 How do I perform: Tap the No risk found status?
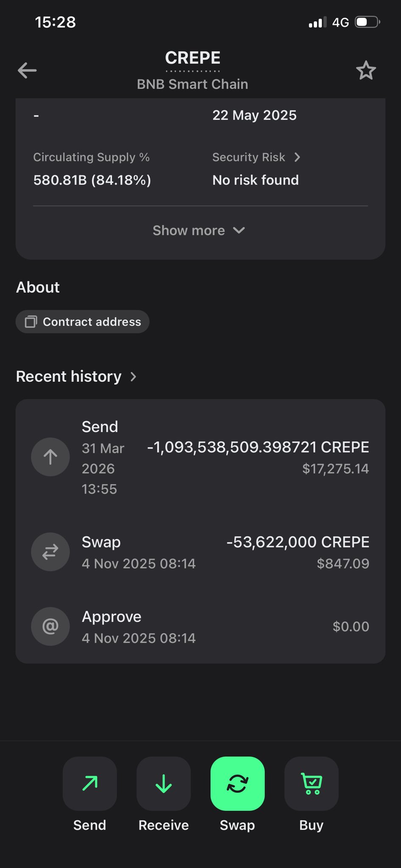tap(256, 180)
